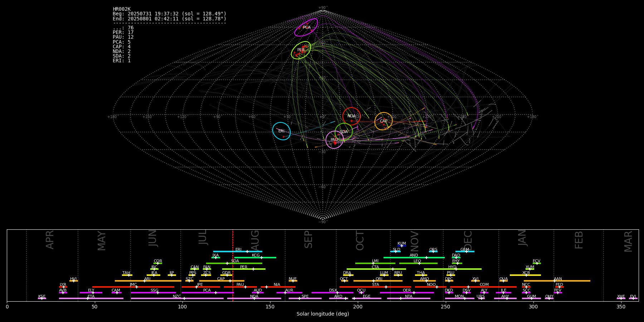Select the purple SSG bar in timeline
The image size is (644, 322).
pos(153,292)
